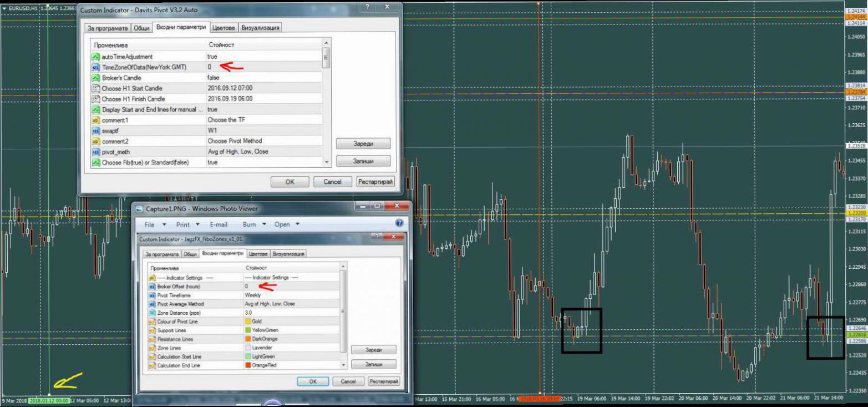Click the comment1 string parameter icon
The image size is (868, 407).
(x=95, y=120)
